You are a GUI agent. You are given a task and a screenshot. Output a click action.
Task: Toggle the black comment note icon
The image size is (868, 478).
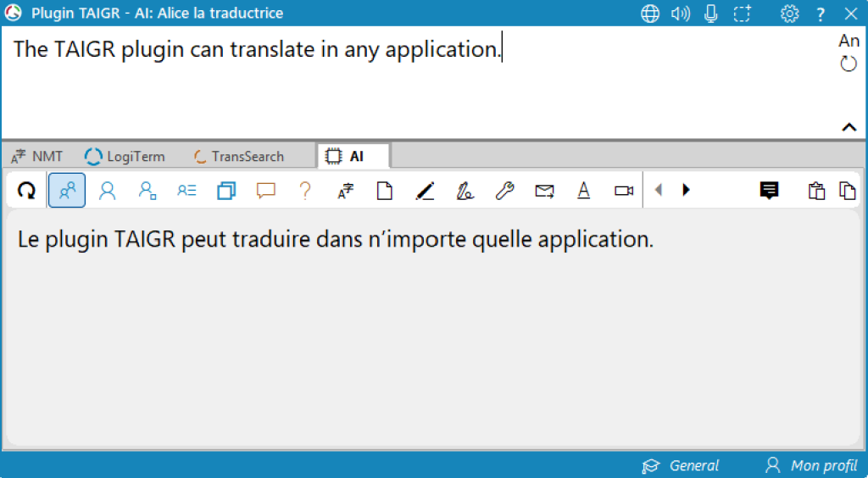tap(769, 191)
